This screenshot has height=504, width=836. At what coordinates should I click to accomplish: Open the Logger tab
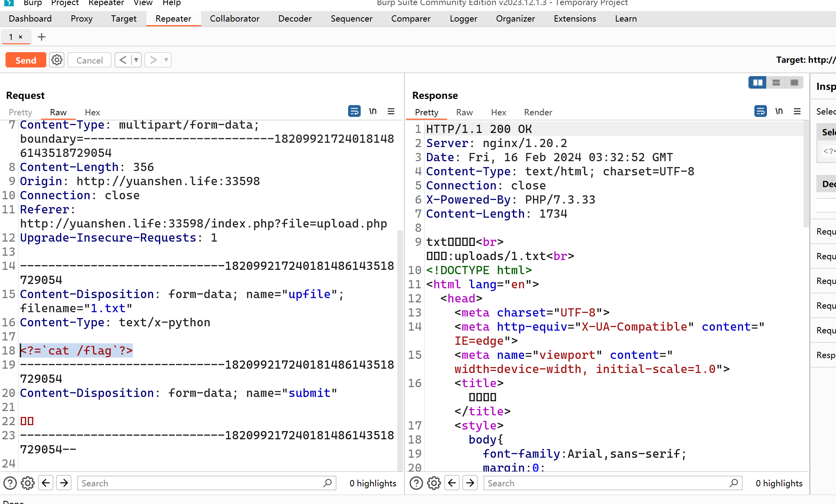tap(464, 18)
